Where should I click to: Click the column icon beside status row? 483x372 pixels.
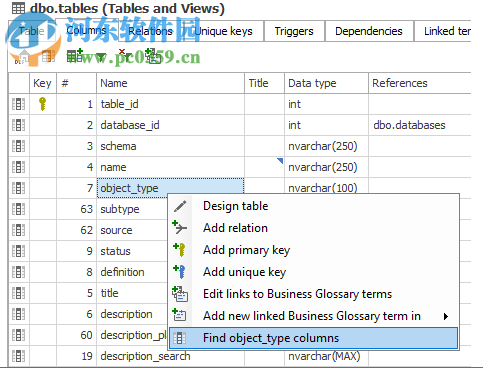[18, 251]
